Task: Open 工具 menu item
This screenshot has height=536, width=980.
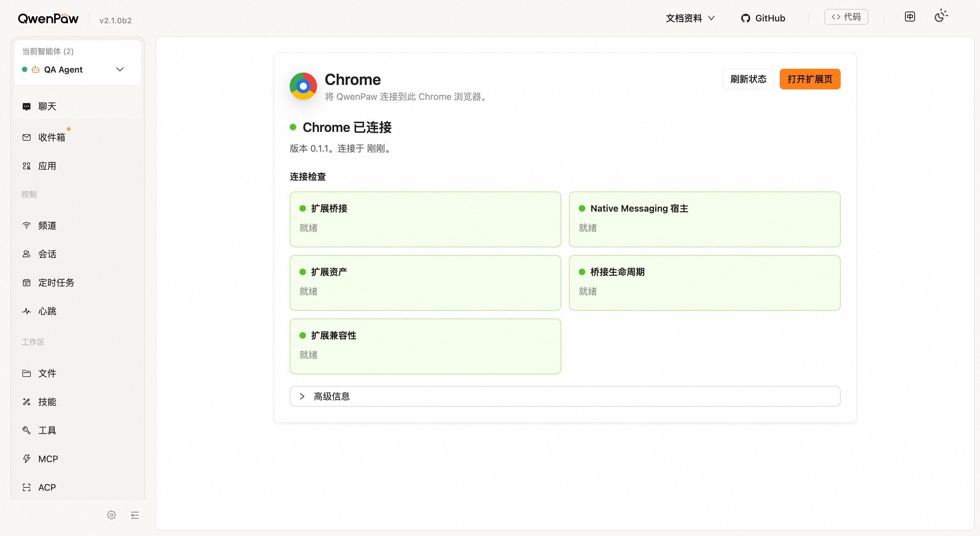Action: coord(77,430)
